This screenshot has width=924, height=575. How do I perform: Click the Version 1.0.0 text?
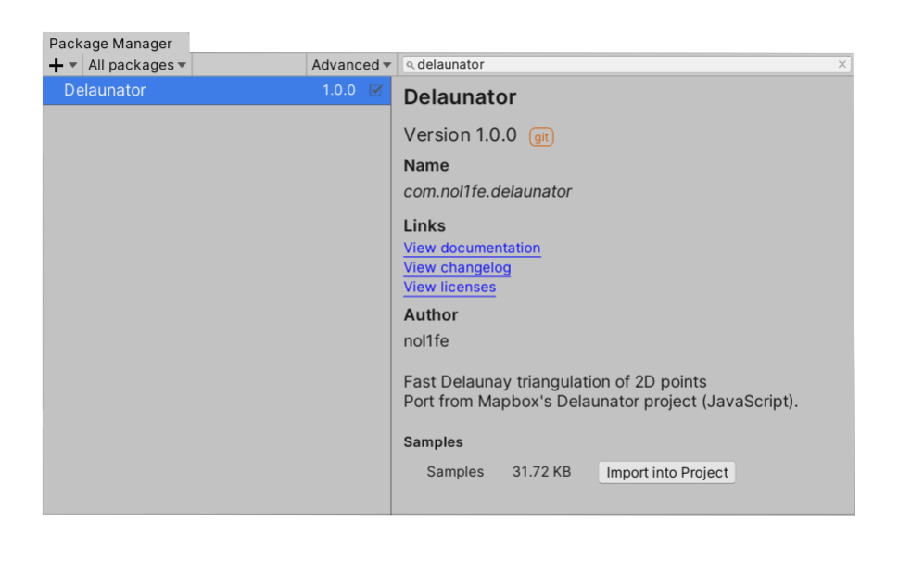[461, 135]
